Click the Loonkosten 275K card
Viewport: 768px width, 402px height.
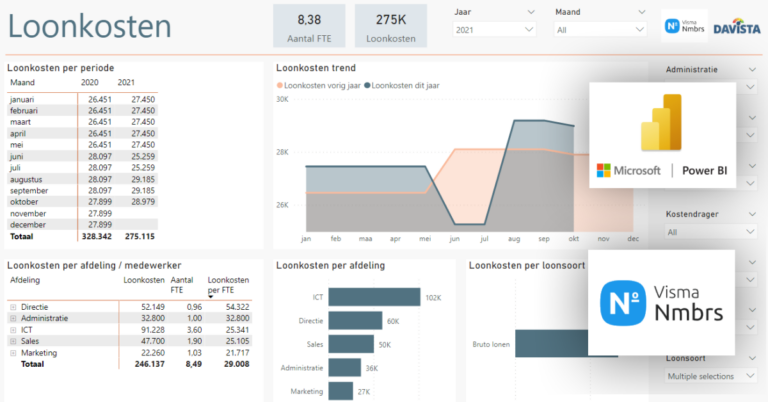391,26
